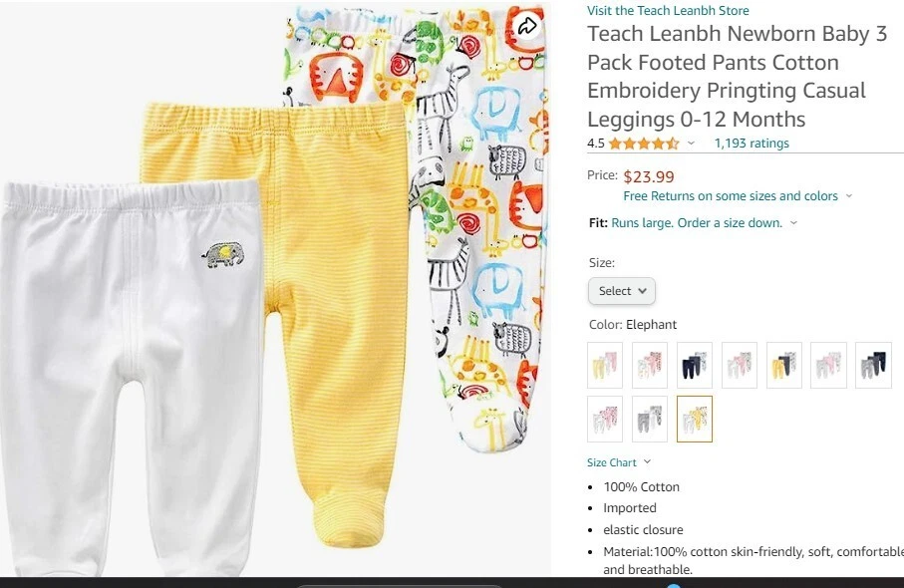The height and width of the screenshot is (588, 904).
Task: Click the share arrow icon on product image
Action: [527, 25]
